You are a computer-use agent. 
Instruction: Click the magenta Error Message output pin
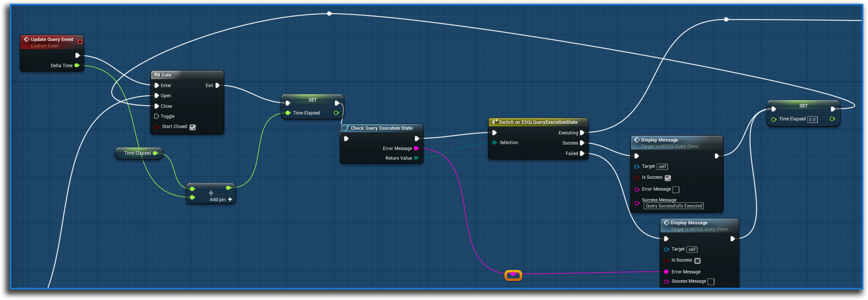pos(416,148)
